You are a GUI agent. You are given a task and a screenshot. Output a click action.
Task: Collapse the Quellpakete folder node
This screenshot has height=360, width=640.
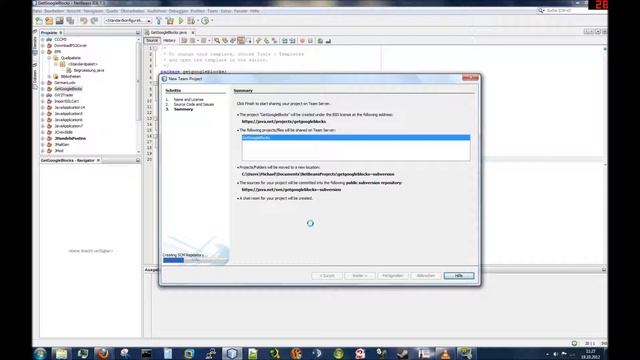pos(49,58)
